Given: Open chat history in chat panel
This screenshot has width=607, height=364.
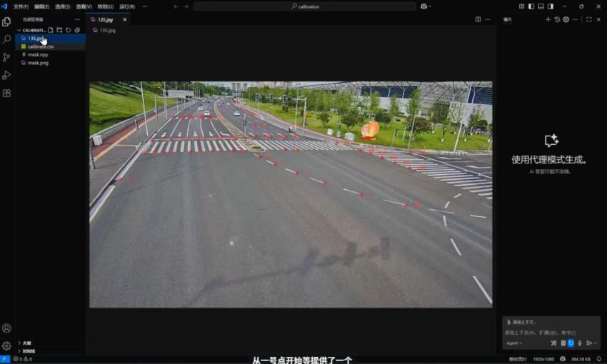Looking at the screenshot, I should pyautogui.click(x=557, y=19).
